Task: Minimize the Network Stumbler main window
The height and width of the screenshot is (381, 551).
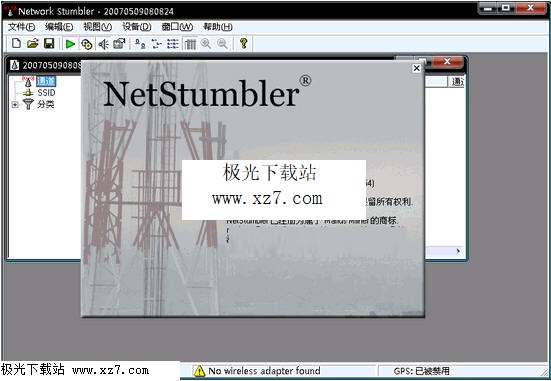Action: coord(488,8)
